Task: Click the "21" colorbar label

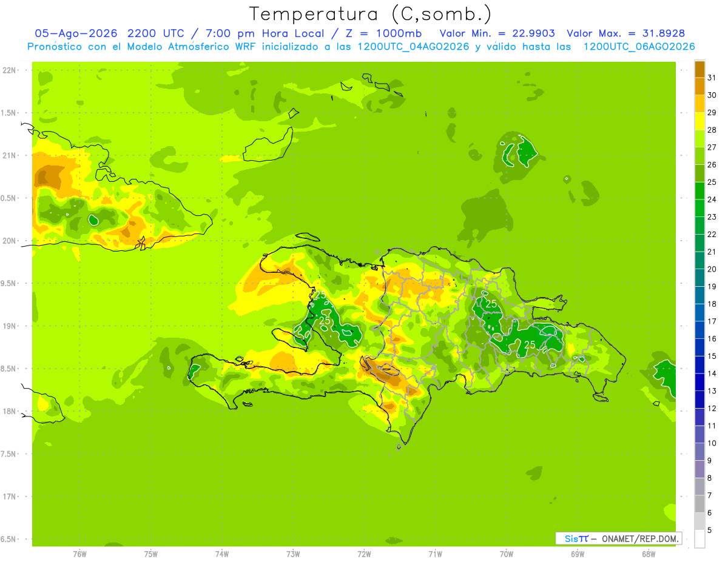Action: tap(712, 252)
